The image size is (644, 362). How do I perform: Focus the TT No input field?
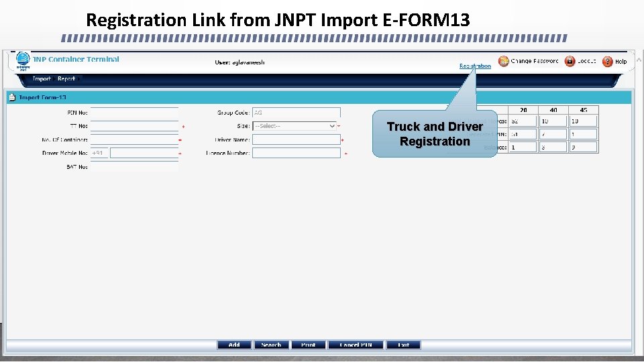pos(134,126)
